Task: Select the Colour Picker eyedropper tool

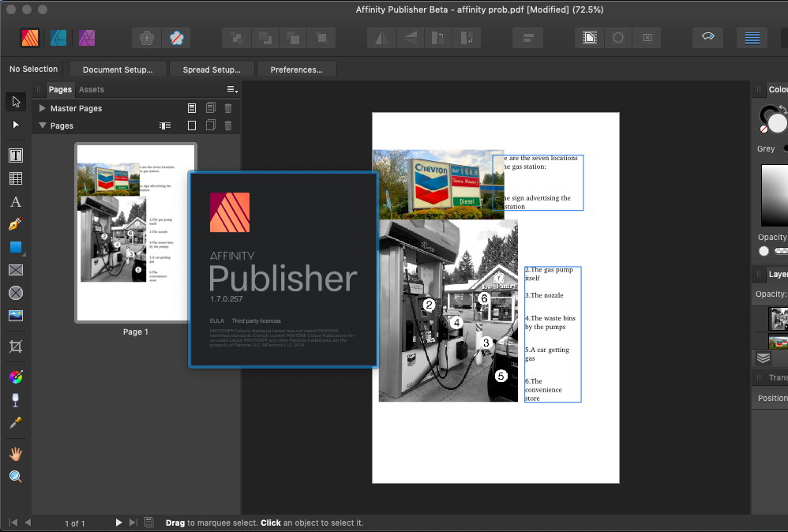Action: pos(16,423)
